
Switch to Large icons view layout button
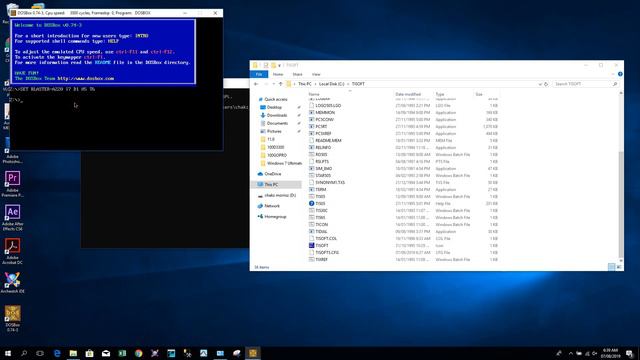pyautogui.click(x=619, y=267)
